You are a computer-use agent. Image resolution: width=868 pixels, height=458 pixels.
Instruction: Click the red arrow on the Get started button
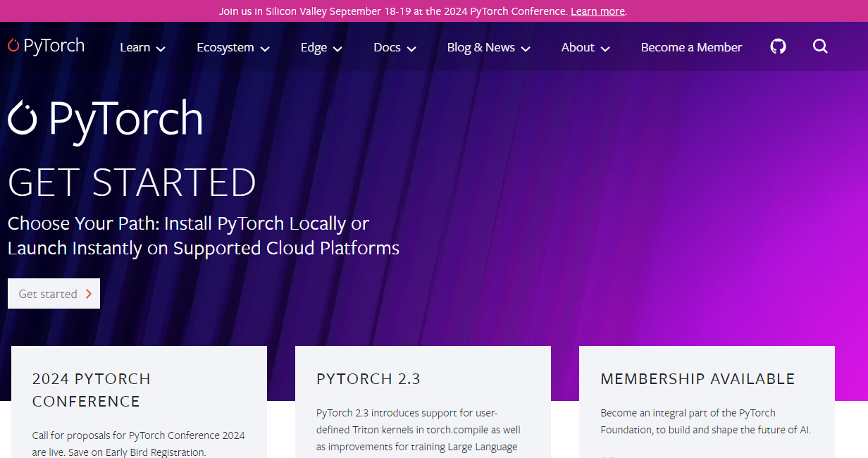[x=89, y=294]
